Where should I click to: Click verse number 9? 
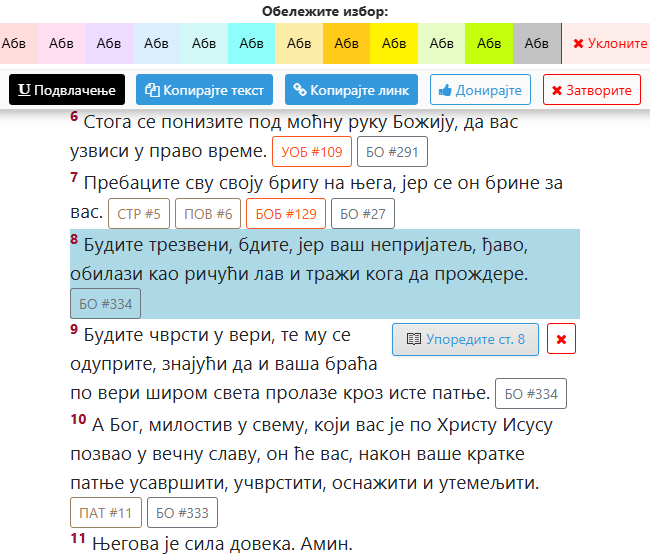tap(74, 330)
